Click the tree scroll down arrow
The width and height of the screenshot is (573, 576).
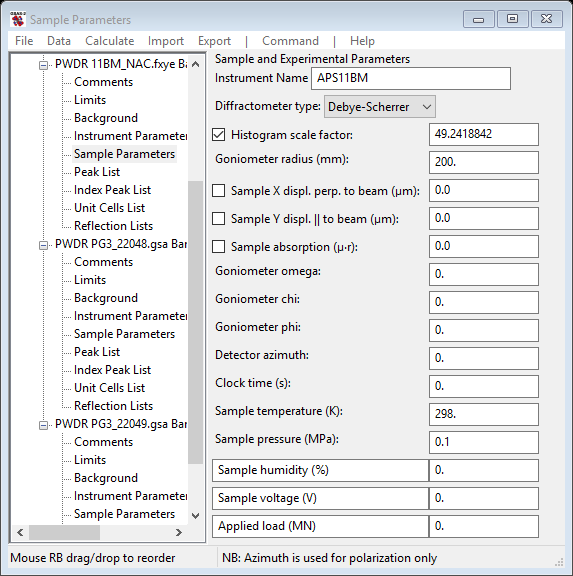pyautogui.click(x=196, y=516)
